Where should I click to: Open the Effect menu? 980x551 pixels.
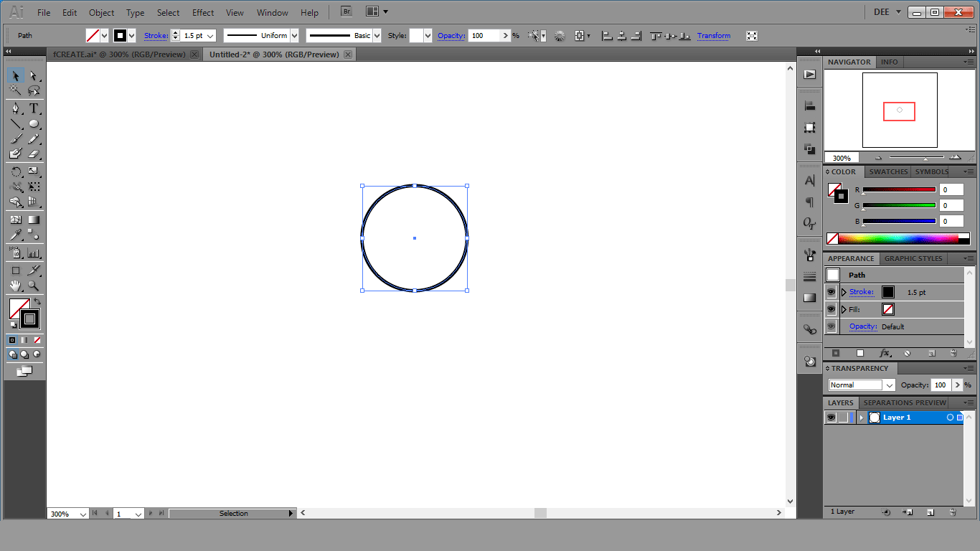coord(203,12)
